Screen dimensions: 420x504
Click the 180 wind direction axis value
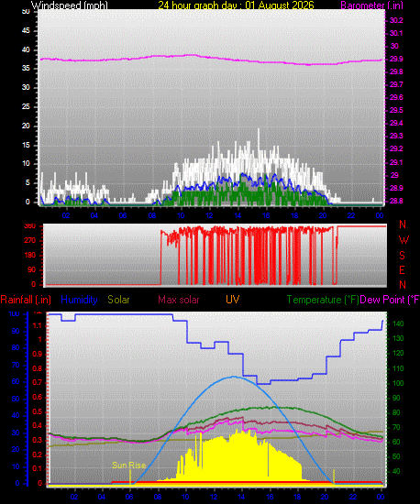29,256
